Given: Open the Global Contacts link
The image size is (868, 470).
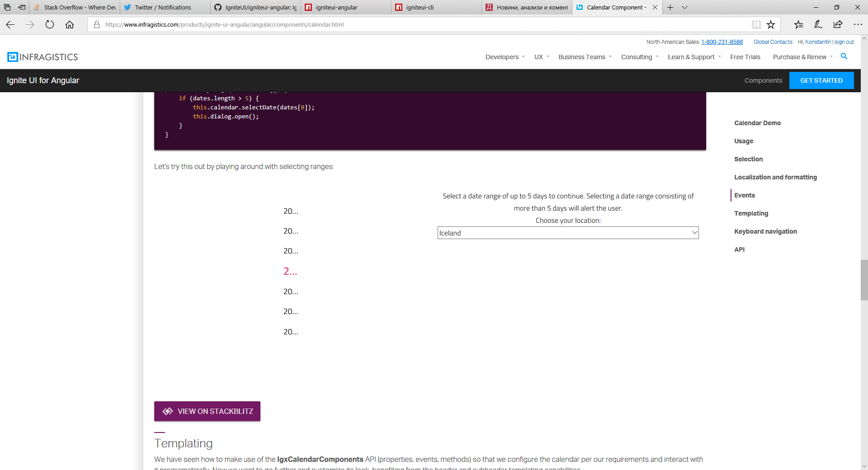Looking at the screenshot, I should point(773,42).
